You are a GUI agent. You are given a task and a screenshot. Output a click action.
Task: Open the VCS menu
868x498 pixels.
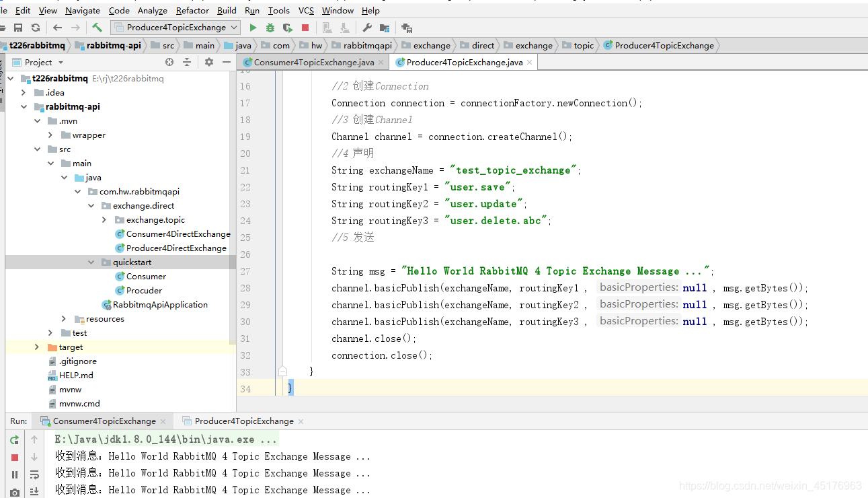click(x=306, y=10)
